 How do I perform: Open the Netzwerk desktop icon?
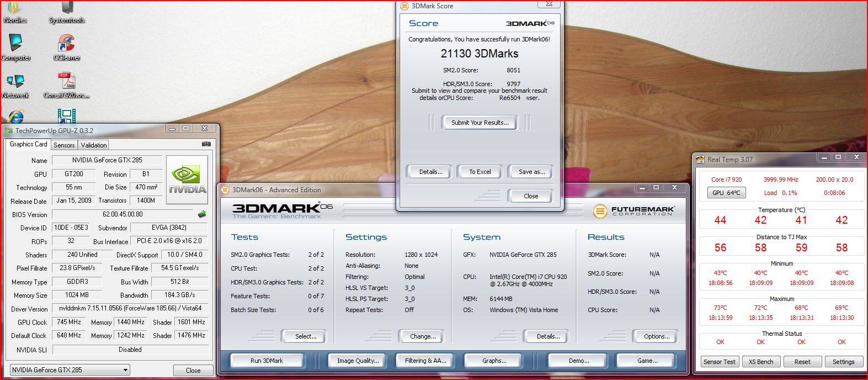click(x=15, y=86)
